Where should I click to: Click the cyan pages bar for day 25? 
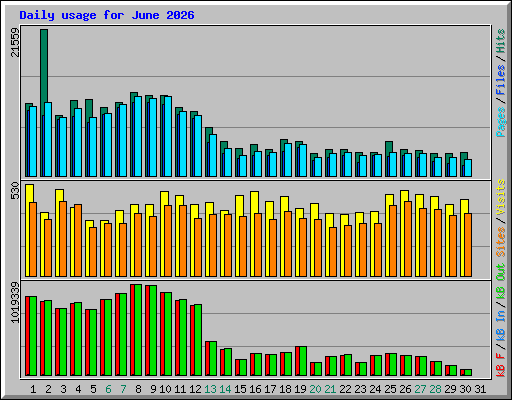click(393, 164)
